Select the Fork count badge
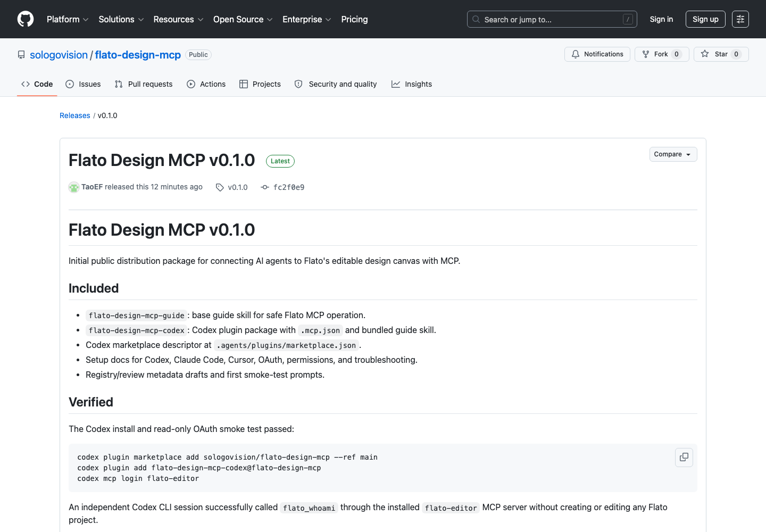Screen dimensions: 766x532 677,54
